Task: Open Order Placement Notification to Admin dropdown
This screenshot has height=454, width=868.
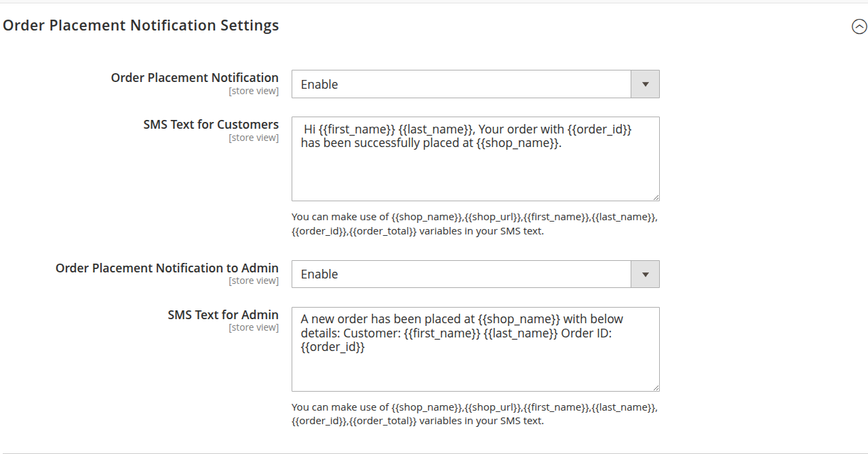Action: (x=475, y=274)
